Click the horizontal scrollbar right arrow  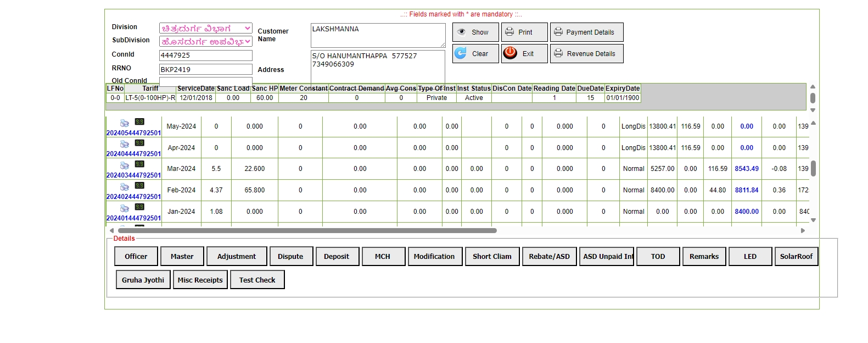click(803, 231)
